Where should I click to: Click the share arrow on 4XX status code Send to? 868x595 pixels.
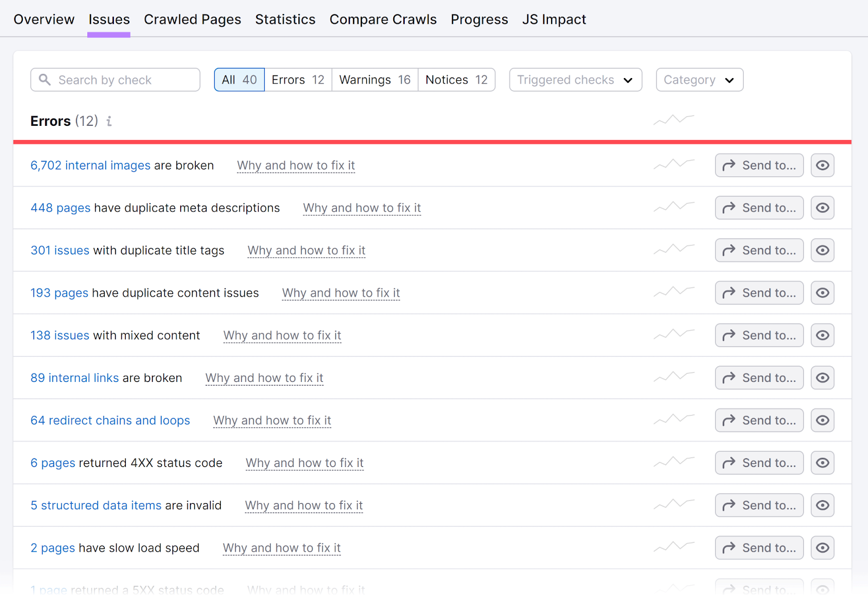click(x=729, y=462)
